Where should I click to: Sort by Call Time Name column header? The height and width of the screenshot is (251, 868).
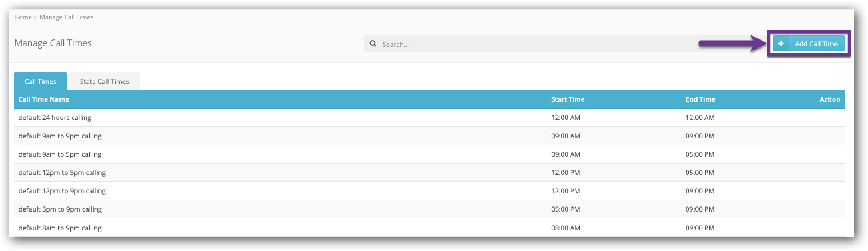(x=44, y=99)
